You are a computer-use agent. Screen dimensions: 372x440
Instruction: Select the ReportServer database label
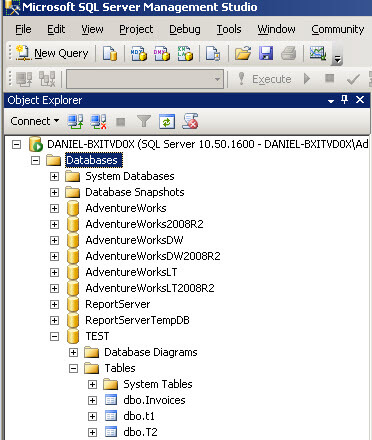(118, 304)
